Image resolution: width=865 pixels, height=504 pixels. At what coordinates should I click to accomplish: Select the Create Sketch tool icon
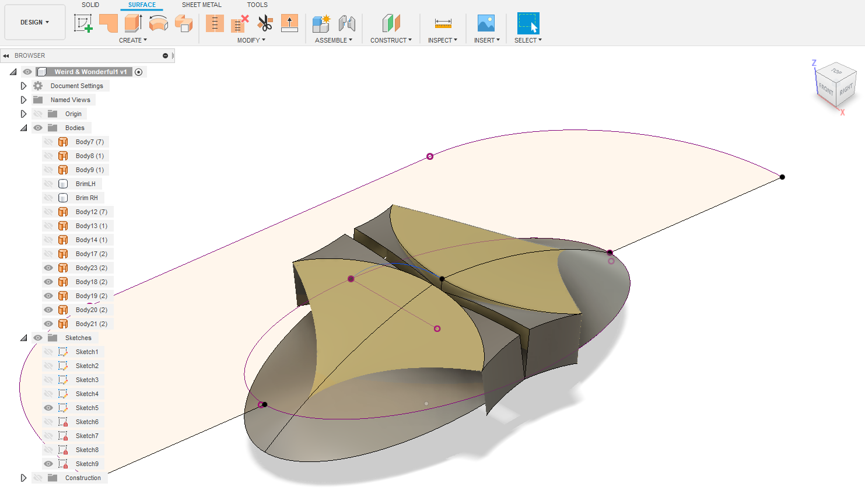(83, 23)
